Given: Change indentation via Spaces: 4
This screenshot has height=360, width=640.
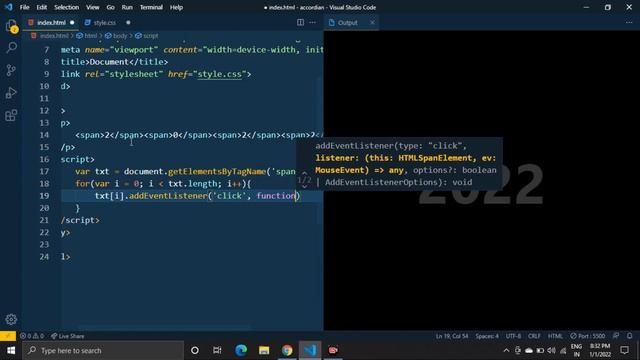Looking at the screenshot, I should (487, 336).
